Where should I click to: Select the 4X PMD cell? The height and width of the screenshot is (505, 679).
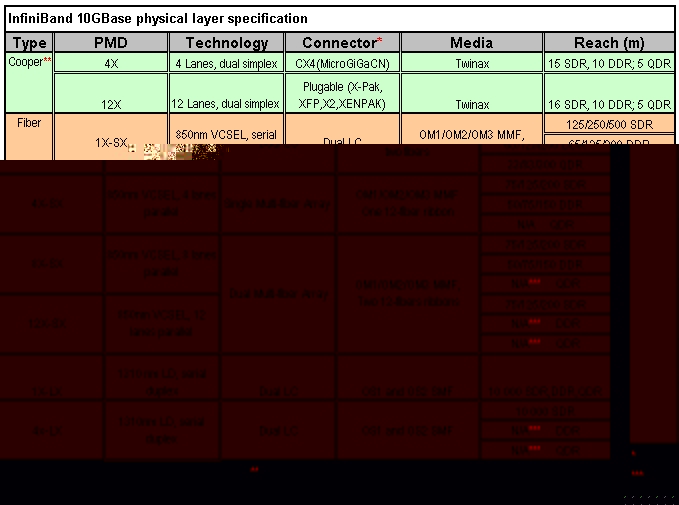(x=111, y=63)
